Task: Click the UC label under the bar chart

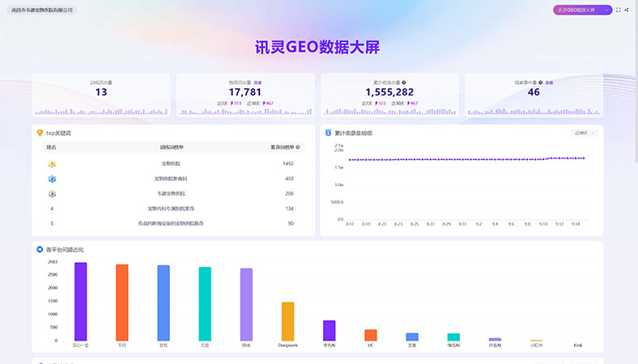Action: (x=370, y=345)
